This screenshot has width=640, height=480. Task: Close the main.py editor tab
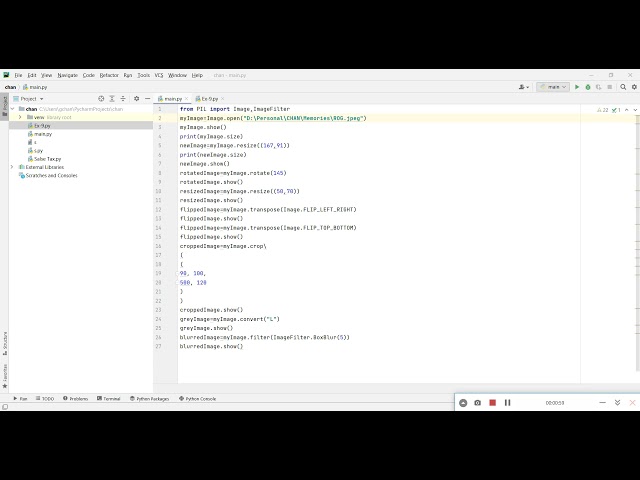(187, 99)
